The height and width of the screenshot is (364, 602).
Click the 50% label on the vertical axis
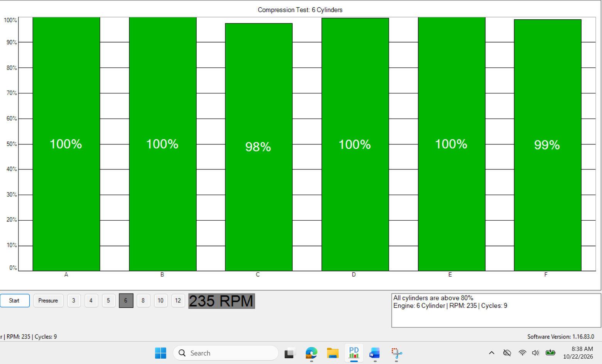point(12,144)
